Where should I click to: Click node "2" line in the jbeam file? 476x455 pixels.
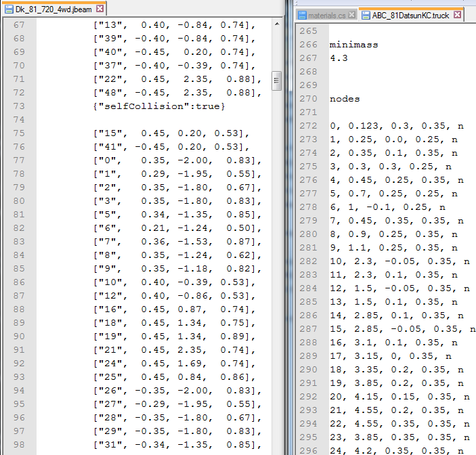coord(177,188)
